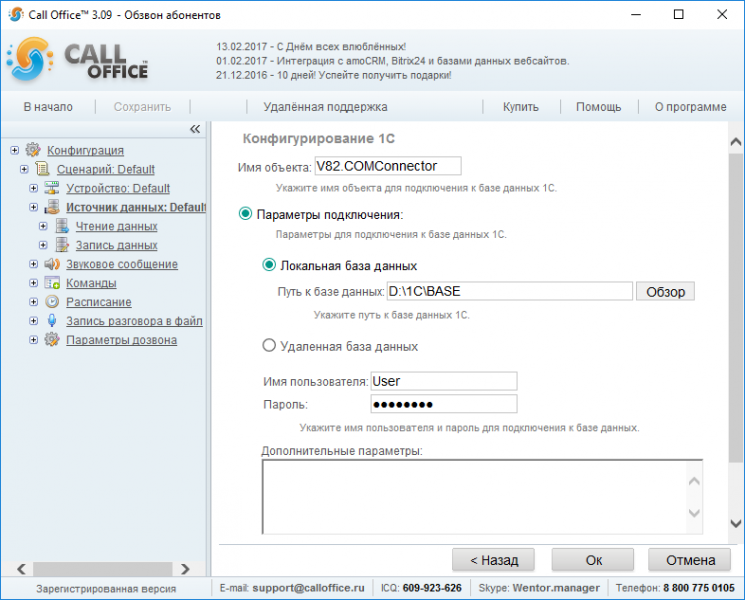Click support@calloffice.ru in status bar
Screen dimensions: 745x600
click(308, 588)
